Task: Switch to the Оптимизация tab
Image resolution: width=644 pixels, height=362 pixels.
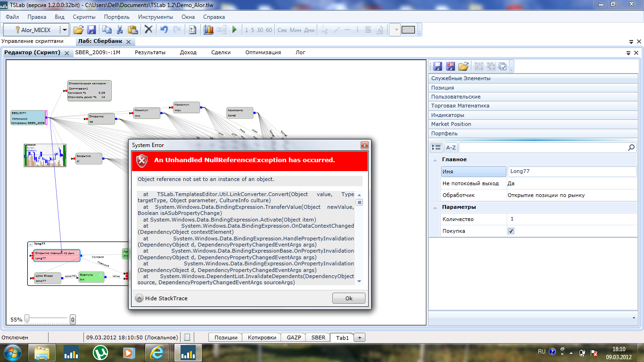Action: tap(263, 52)
